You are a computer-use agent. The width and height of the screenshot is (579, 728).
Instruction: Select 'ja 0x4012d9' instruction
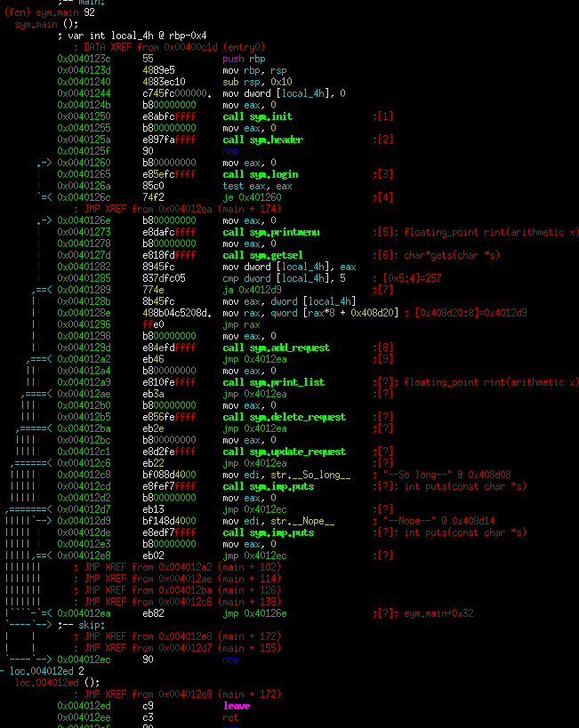point(252,290)
